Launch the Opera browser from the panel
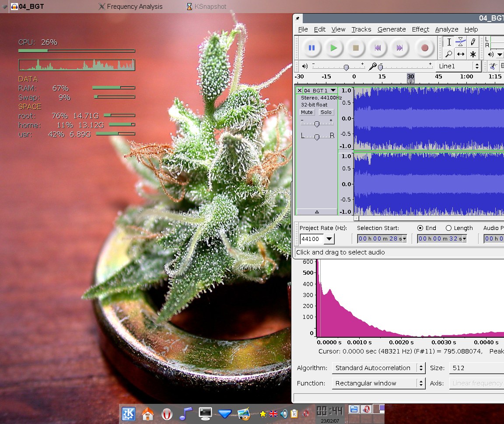 coord(167,413)
